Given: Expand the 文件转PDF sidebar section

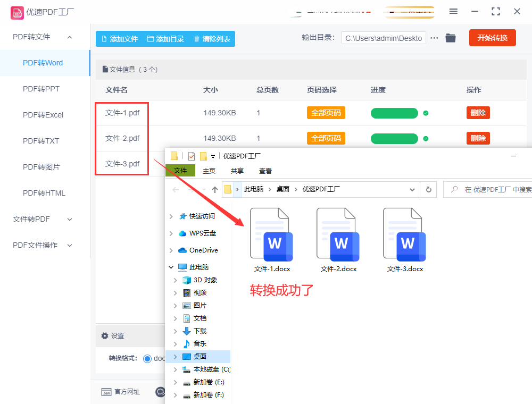Looking at the screenshot, I should point(70,219).
